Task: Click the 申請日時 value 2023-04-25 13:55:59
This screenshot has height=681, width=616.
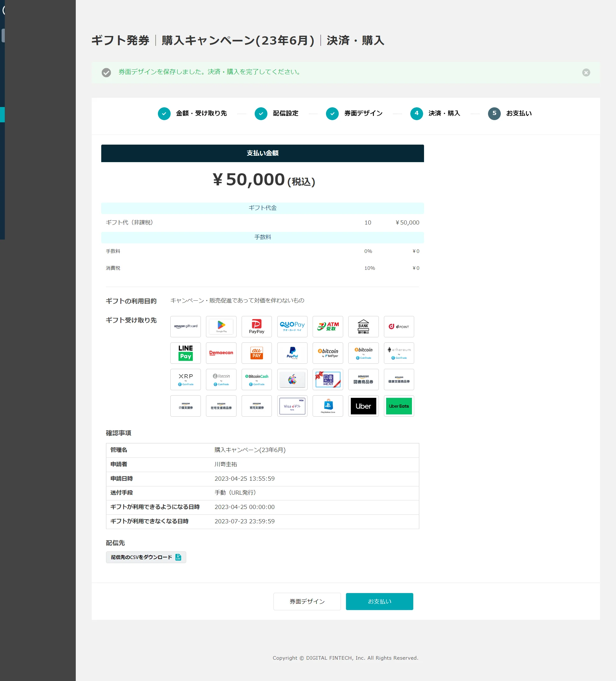Action: [244, 479]
